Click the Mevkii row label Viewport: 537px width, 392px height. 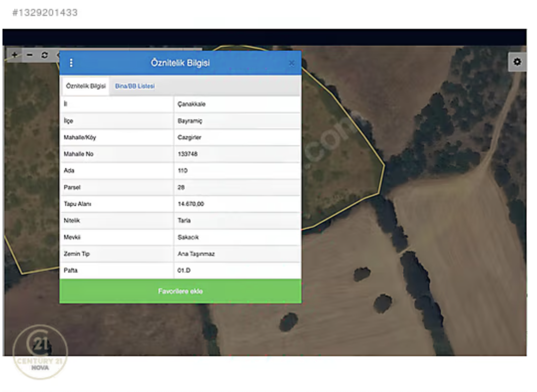tap(72, 237)
